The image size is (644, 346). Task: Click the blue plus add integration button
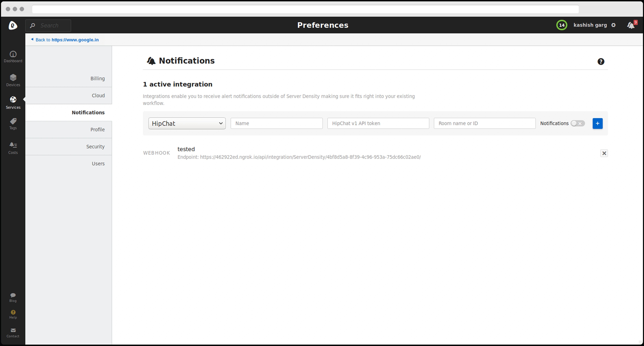(598, 123)
